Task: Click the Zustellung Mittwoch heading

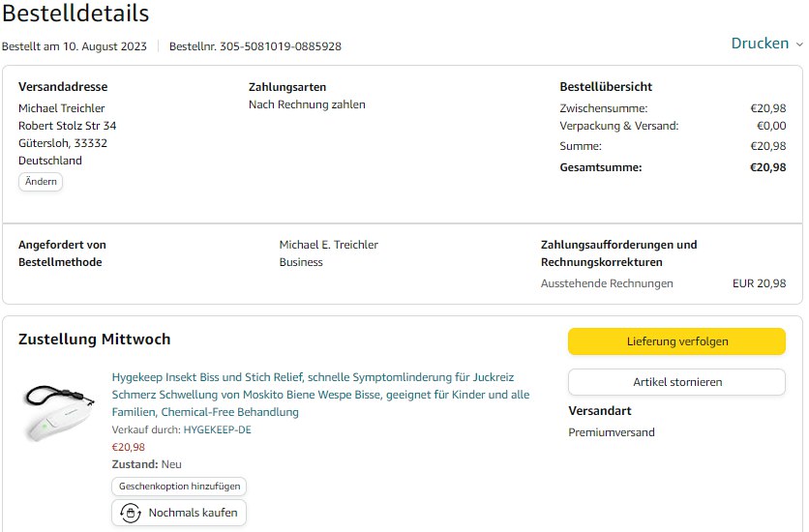Action: (95, 340)
